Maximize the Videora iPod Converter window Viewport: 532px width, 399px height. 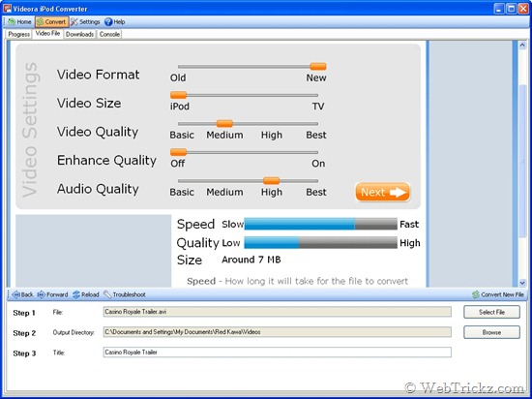pos(511,9)
